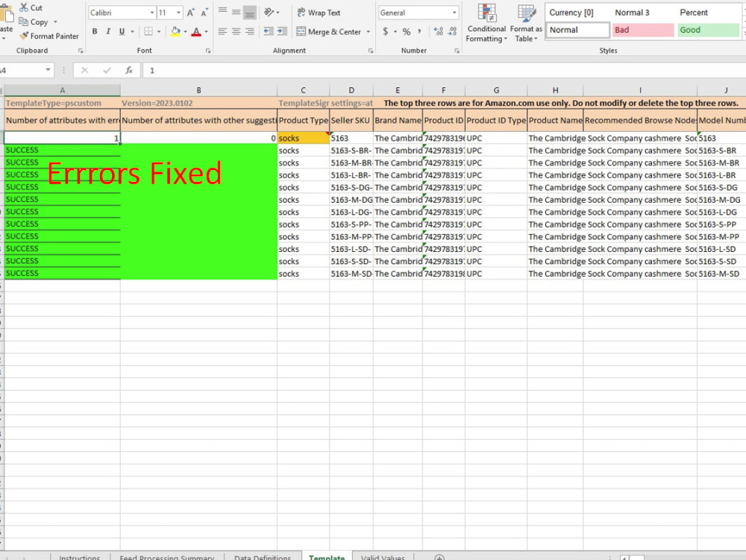Screen dimensions: 746x560
Task: Switch to Feed Processing Summary tab
Action: pos(166,557)
